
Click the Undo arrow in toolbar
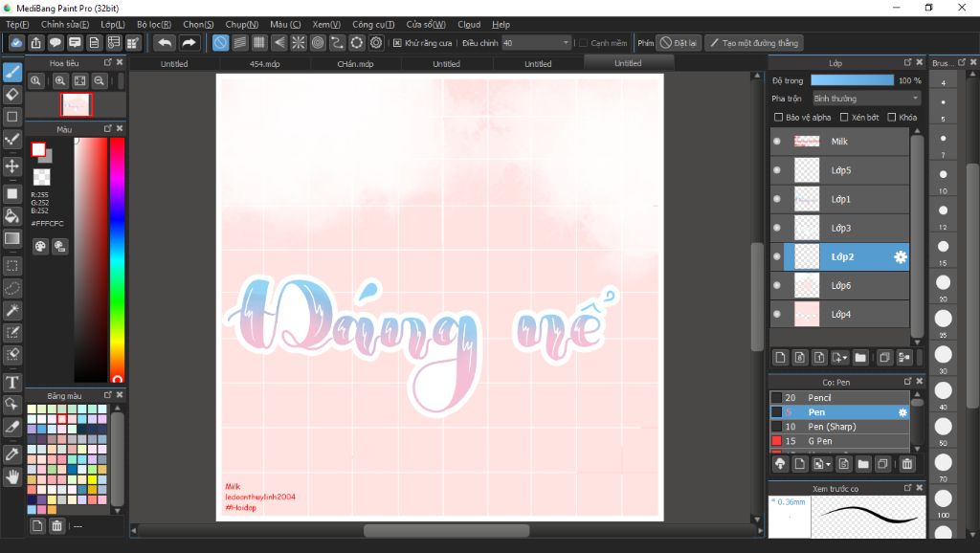point(165,43)
